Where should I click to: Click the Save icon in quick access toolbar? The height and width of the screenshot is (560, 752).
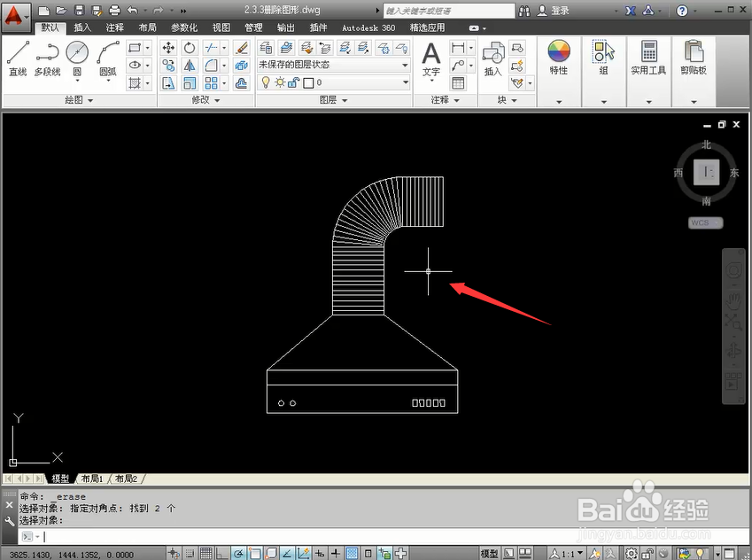[x=79, y=10]
